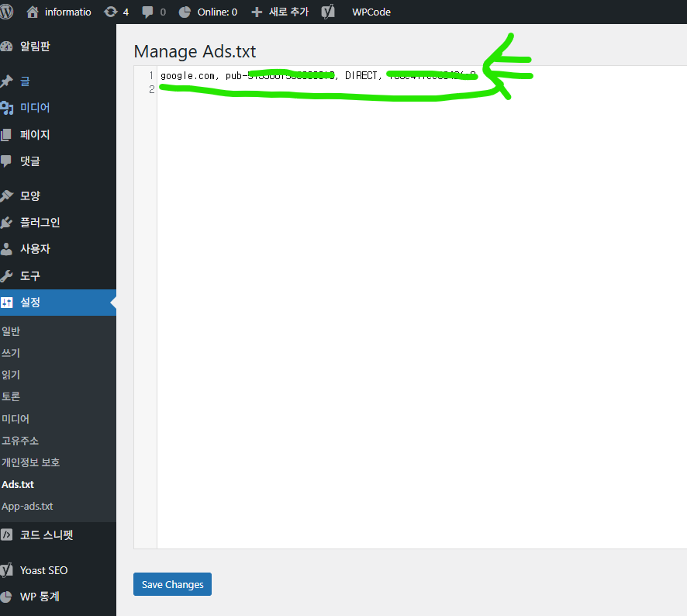687x616 pixels.
Task: Click the Yoast icon in top bar
Action: [x=328, y=12]
